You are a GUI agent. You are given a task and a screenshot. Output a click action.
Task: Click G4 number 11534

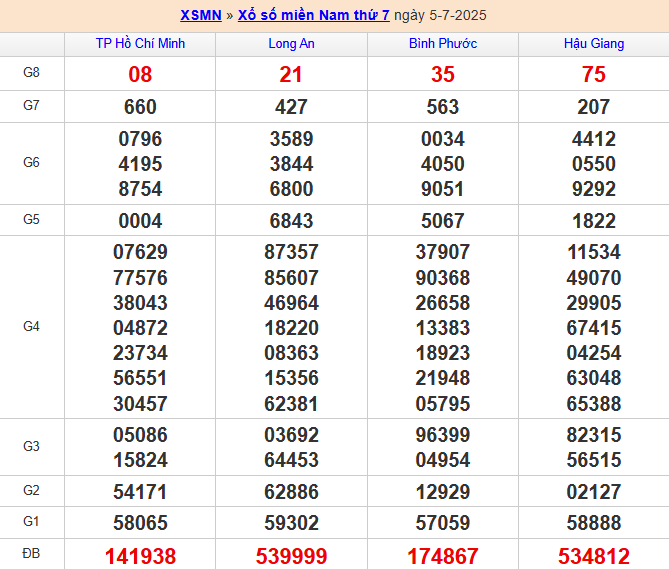(x=594, y=252)
